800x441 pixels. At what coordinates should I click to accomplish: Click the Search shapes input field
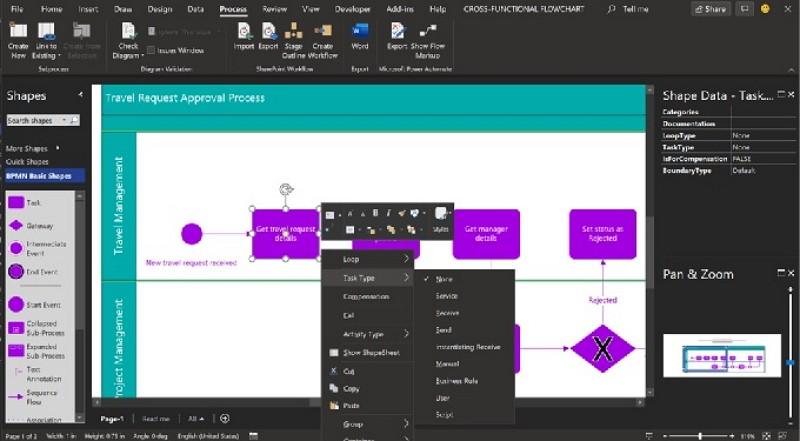pos(33,120)
